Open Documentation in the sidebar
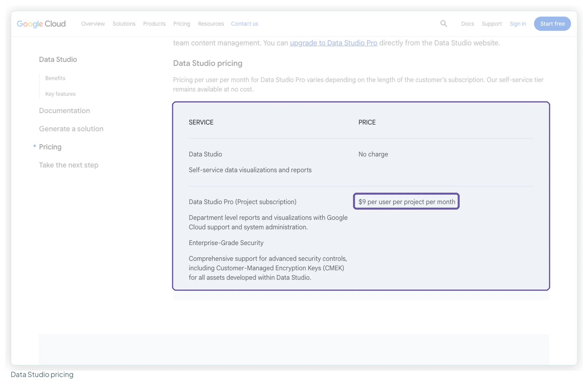588x385 pixels. [x=64, y=110]
